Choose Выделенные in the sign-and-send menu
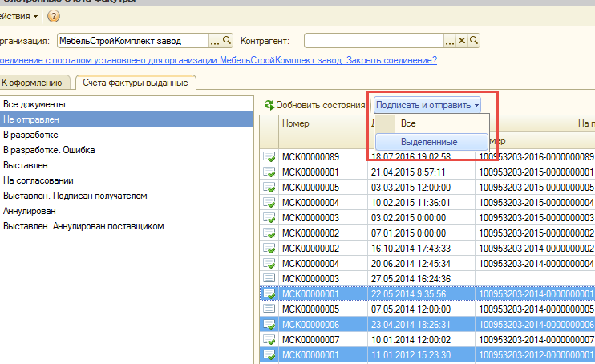The image size is (595, 364). [x=431, y=142]
